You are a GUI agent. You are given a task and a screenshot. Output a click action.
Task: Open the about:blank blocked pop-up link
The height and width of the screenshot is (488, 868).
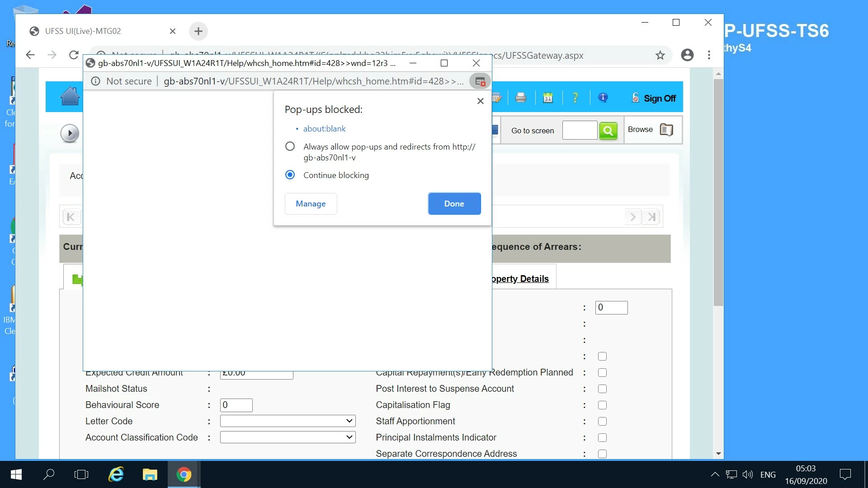coord(324,129)
